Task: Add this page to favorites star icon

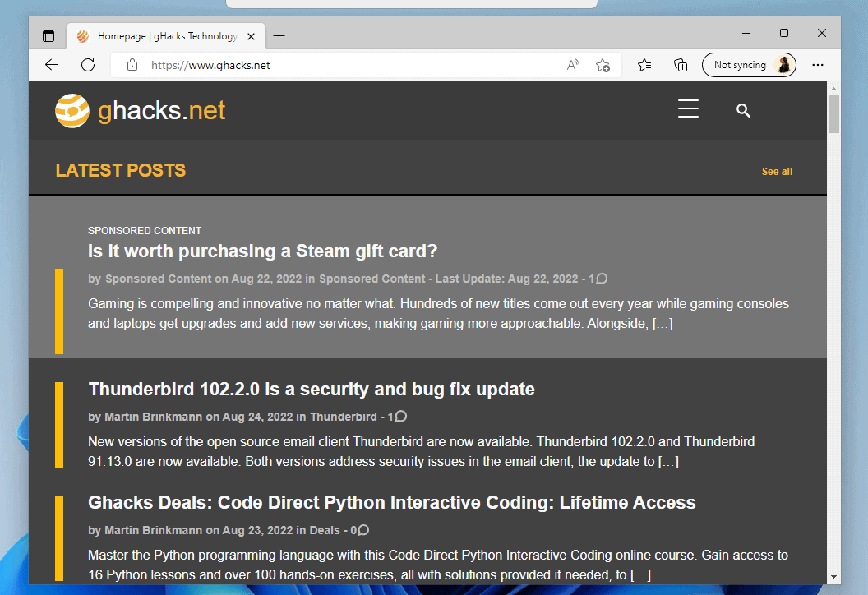Action: (603, 65)
